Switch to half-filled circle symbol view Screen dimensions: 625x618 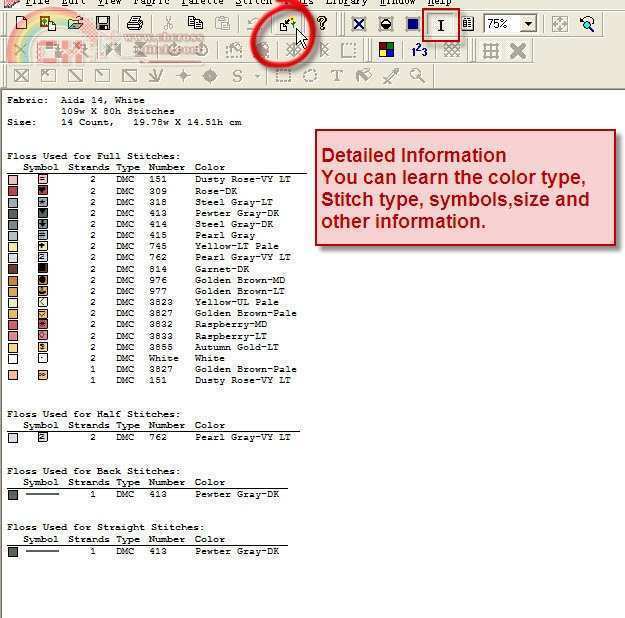[386, 25]
